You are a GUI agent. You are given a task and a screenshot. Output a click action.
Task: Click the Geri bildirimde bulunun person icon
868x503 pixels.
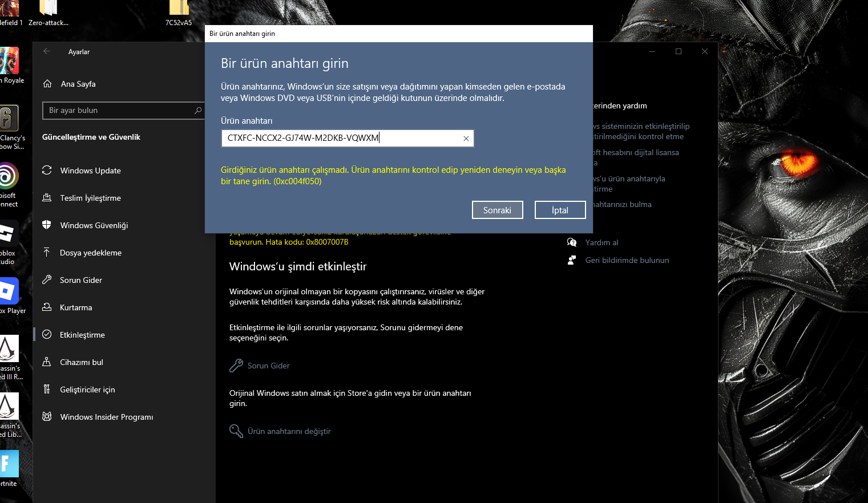click(x=572, y=260)
